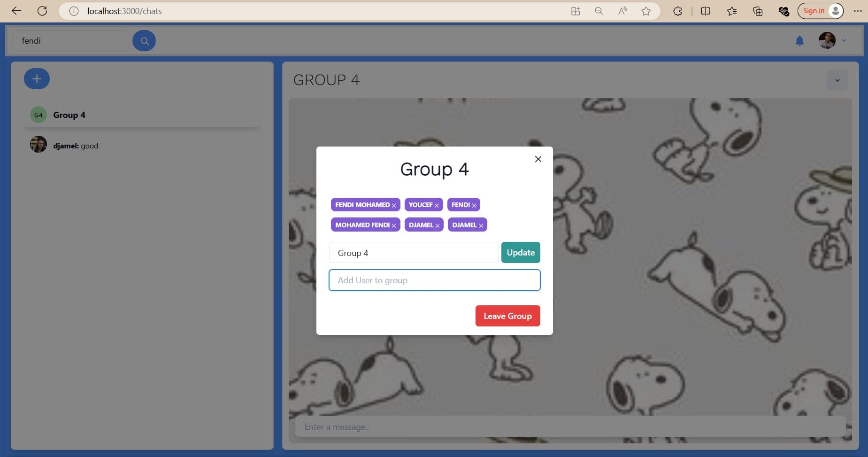Remove YOUCEF tag from group members
Viewport: 868px width, 457px height.
click(x=437, y=206)
